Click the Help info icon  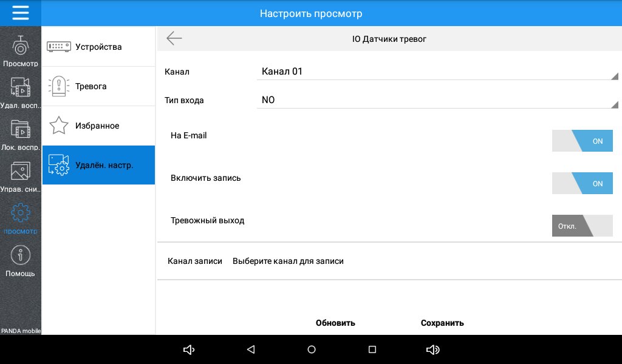point(21,256)
